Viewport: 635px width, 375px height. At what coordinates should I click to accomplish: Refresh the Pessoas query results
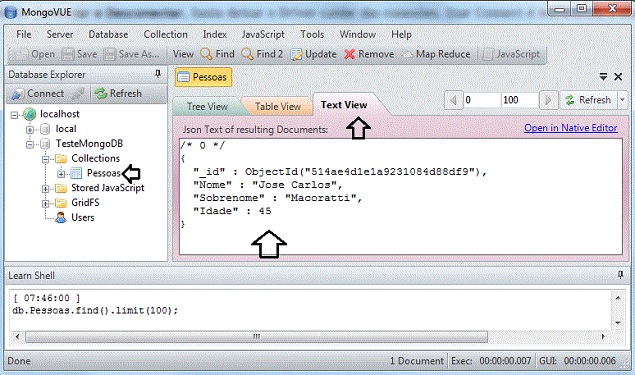[588, 100]
